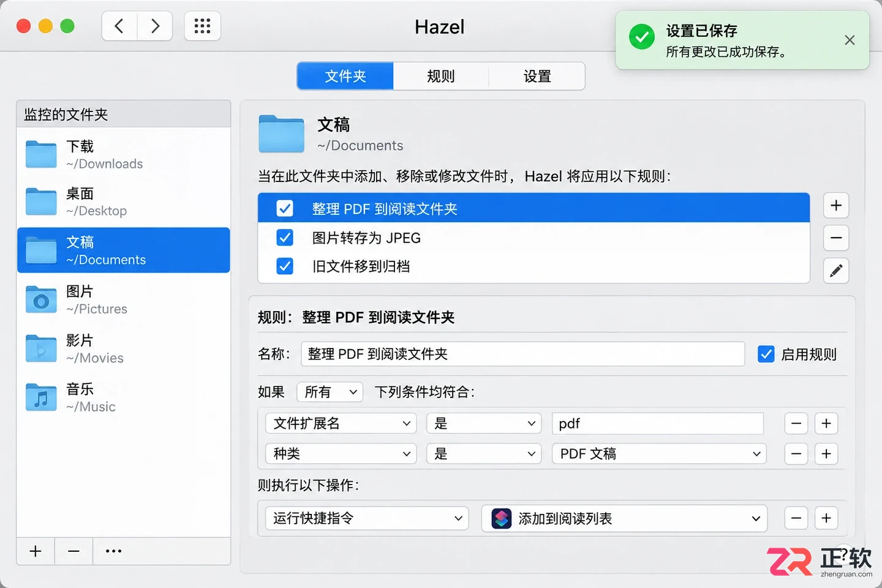Open the 文件扩展名 attribute dropdown

pos(341,423)
